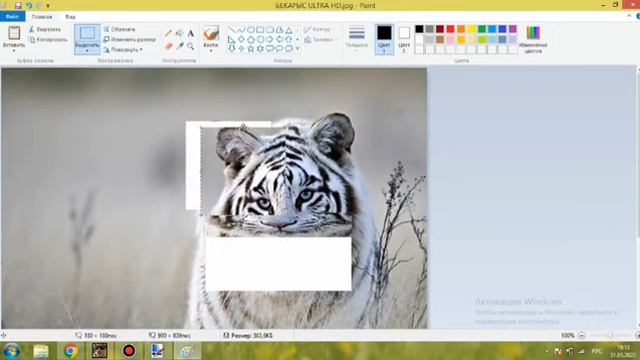This screenshot has height=360, width=640.
Task: Open the Select (Выделить) dropdown arrow
Action: [87, 51]
